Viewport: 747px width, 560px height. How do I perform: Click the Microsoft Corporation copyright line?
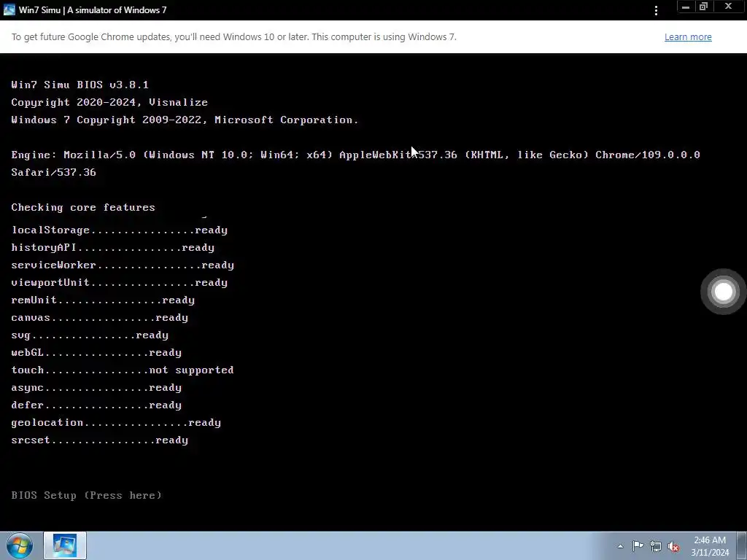(185, 120)
